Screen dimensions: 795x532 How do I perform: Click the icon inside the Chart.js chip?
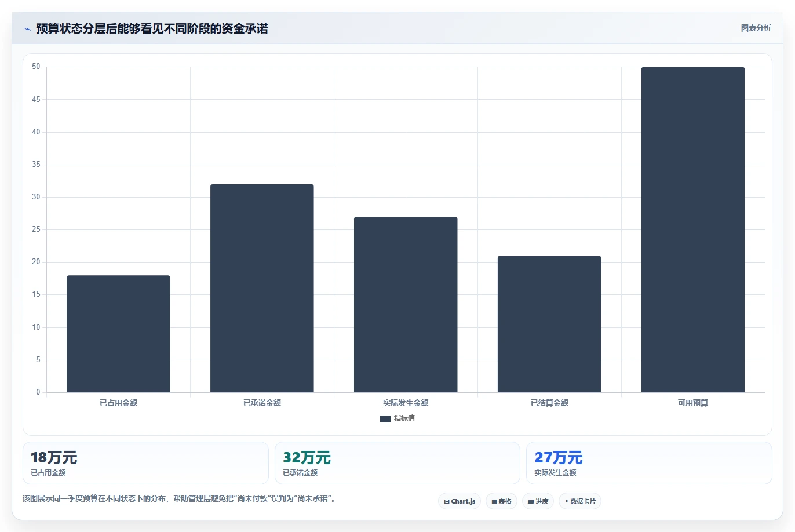click(447, 502)
